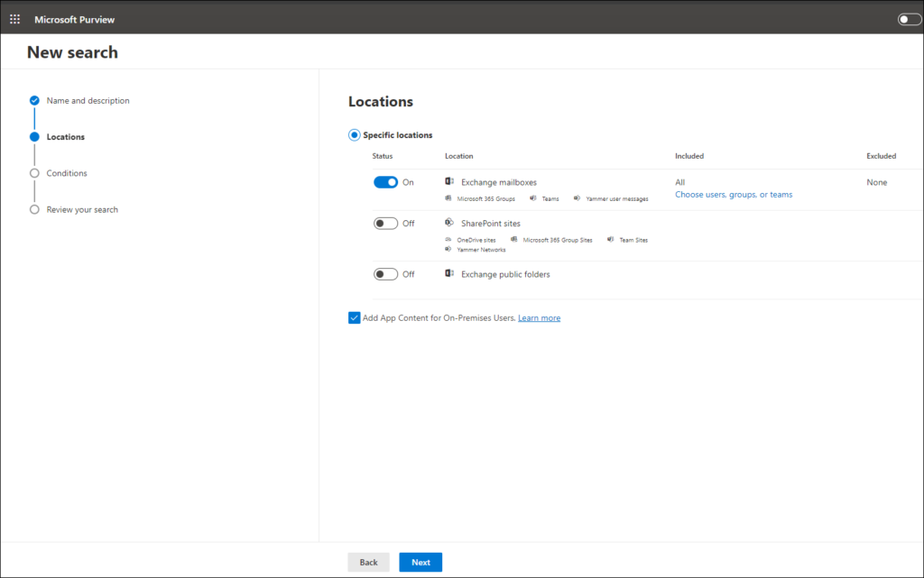Click the Teams icon under Exchange mailboxes
924x578 pixels.
click(532, 198)
